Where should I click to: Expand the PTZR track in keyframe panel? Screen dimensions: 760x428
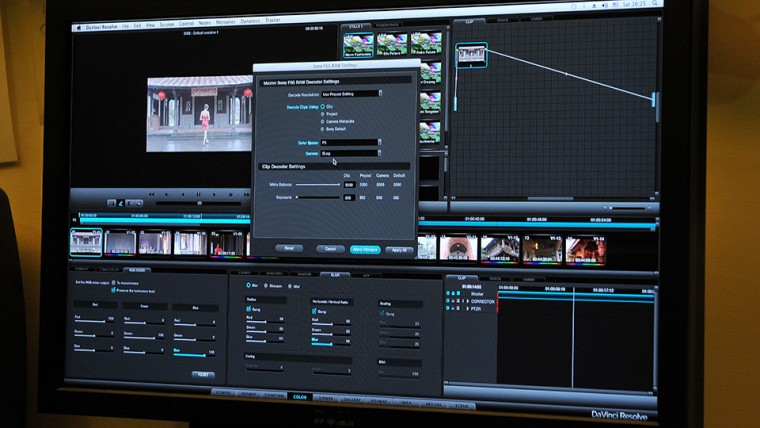[467, 308]
